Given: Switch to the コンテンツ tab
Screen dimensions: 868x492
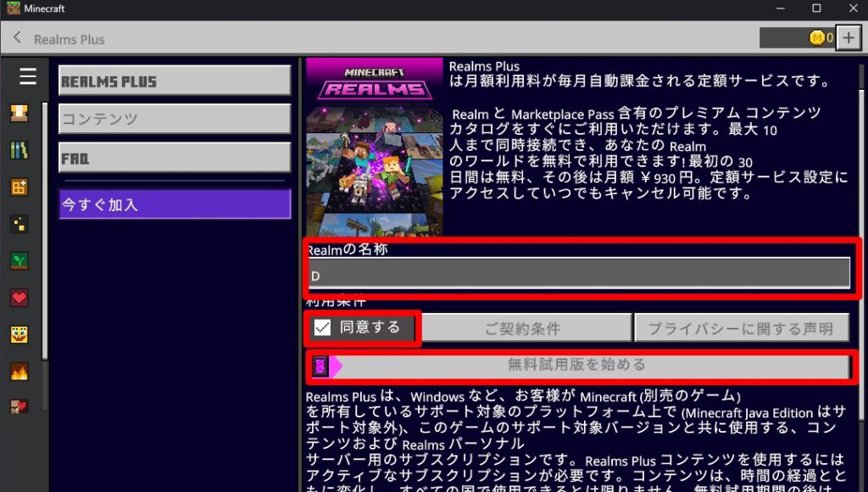Looking at the screenshot, I should click(x=175, y=120).
